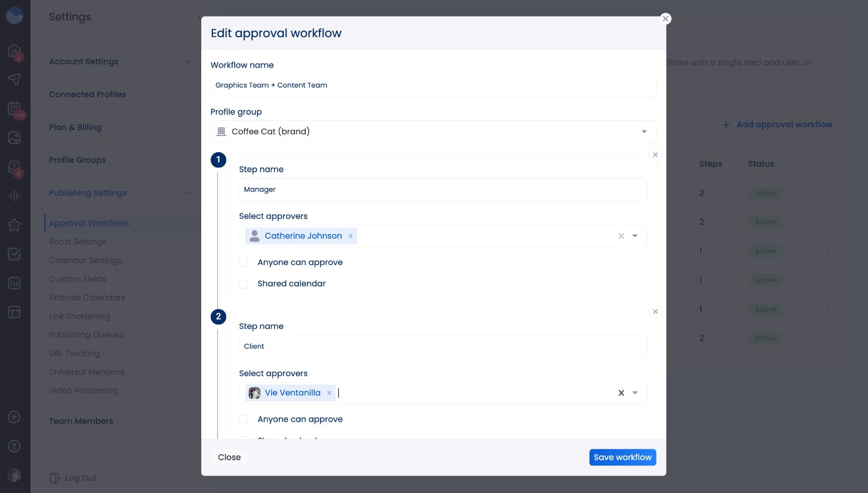Enable Anyone can approve in Manager step

244,262
